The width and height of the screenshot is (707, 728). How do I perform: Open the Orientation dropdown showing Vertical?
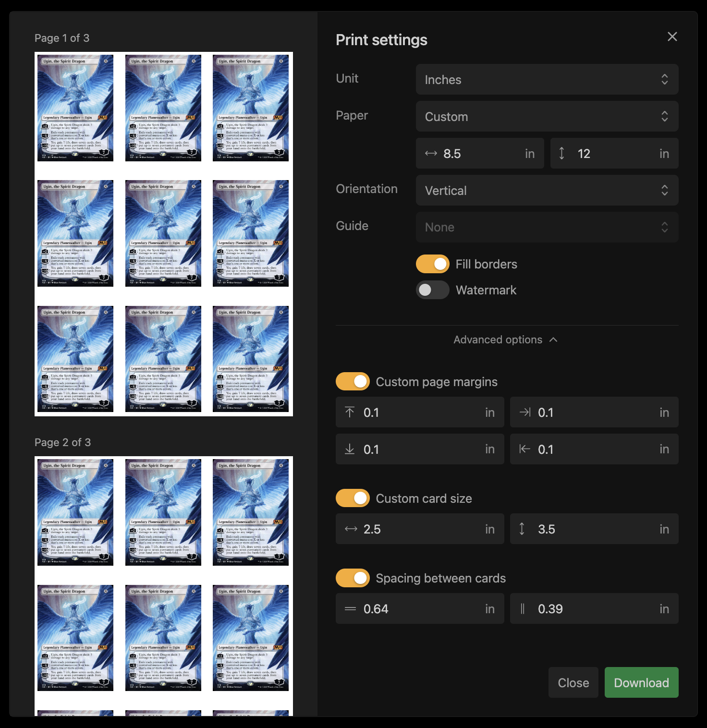(x=547, y=190)
